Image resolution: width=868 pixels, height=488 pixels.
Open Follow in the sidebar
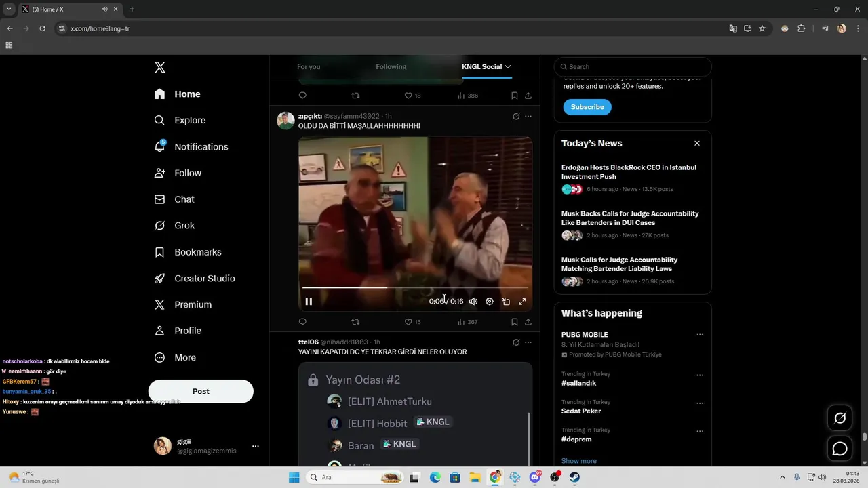click(x=178, y=173)
